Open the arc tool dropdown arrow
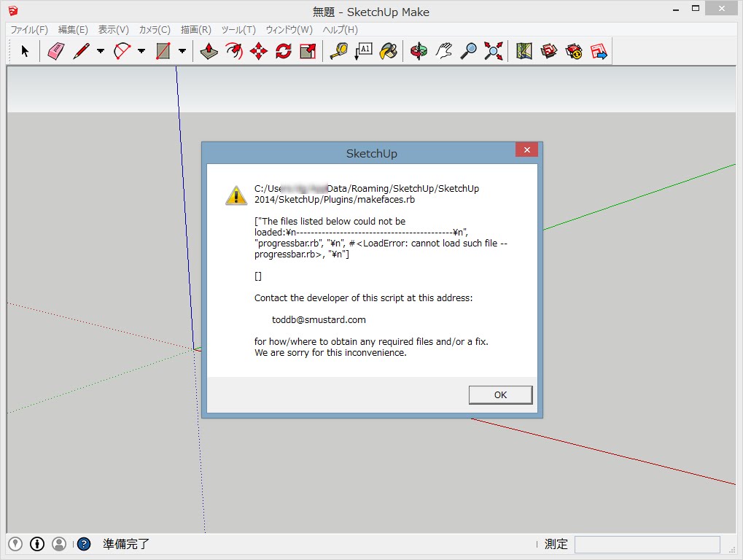Image resolution: width=743 pixels, height=560 pixels. pyautogui.click(x=141, y=51)
